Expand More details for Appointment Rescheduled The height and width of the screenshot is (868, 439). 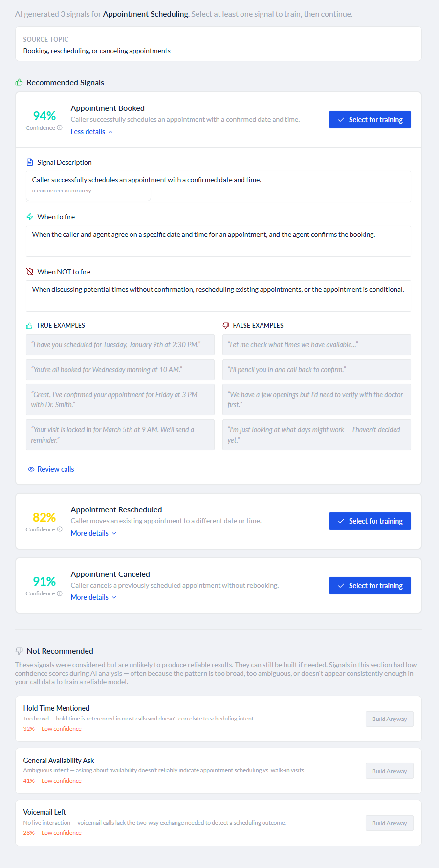(x=93, y=533)
